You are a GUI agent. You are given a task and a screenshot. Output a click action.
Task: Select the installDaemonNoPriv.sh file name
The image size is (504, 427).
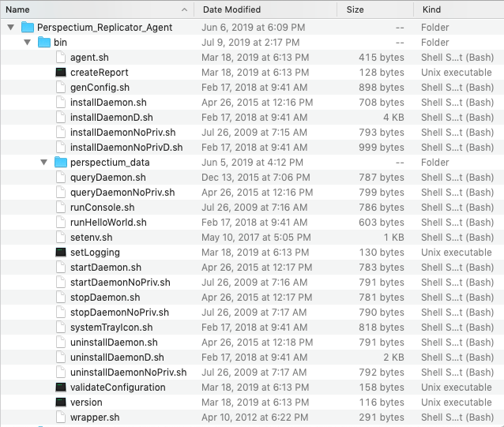coord(122,133)
